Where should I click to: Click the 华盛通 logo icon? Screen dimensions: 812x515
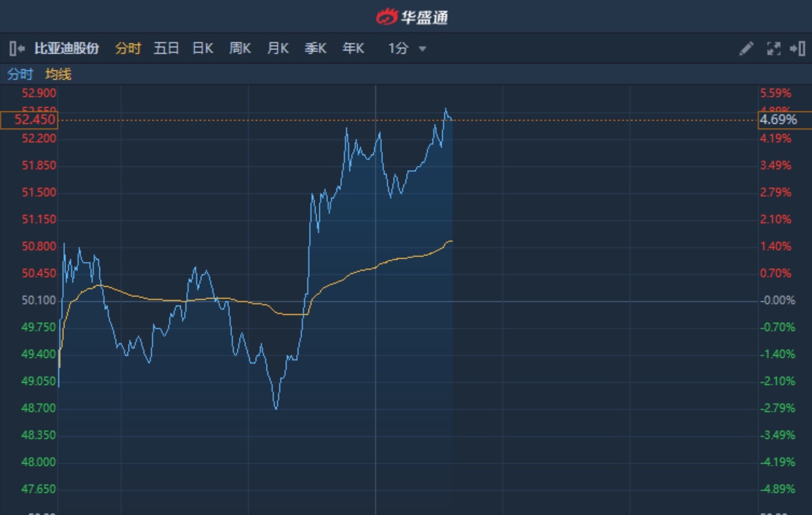tap(387, 16)
